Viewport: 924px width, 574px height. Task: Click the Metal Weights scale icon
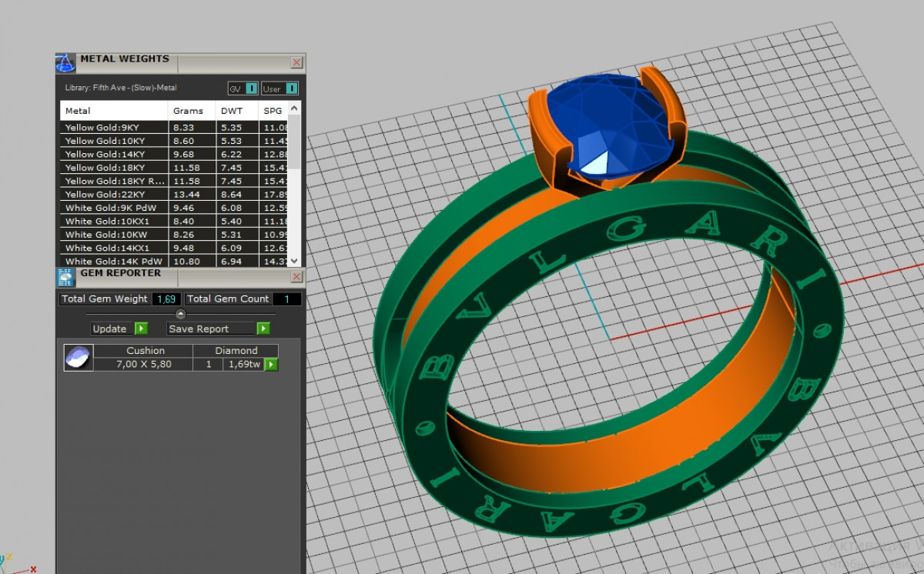[x=65, y=62]
